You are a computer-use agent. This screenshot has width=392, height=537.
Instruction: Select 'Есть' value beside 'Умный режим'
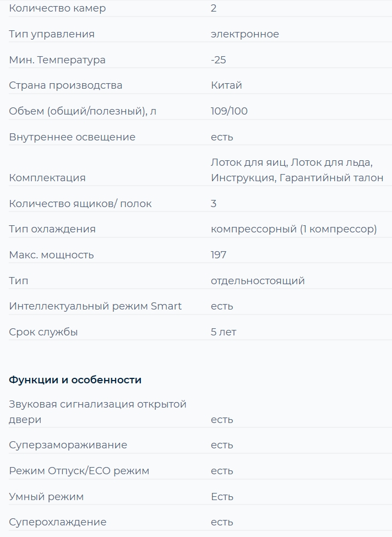click(222, 497)
